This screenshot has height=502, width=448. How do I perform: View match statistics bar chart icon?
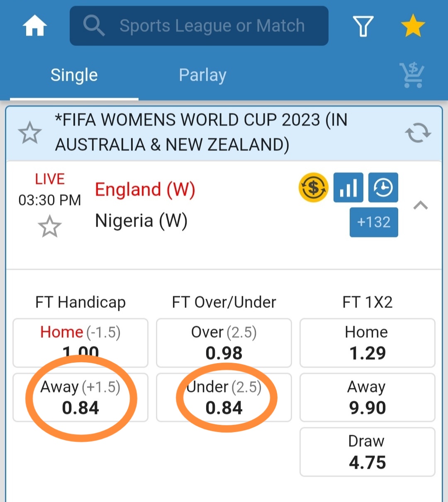click(348, 187)
